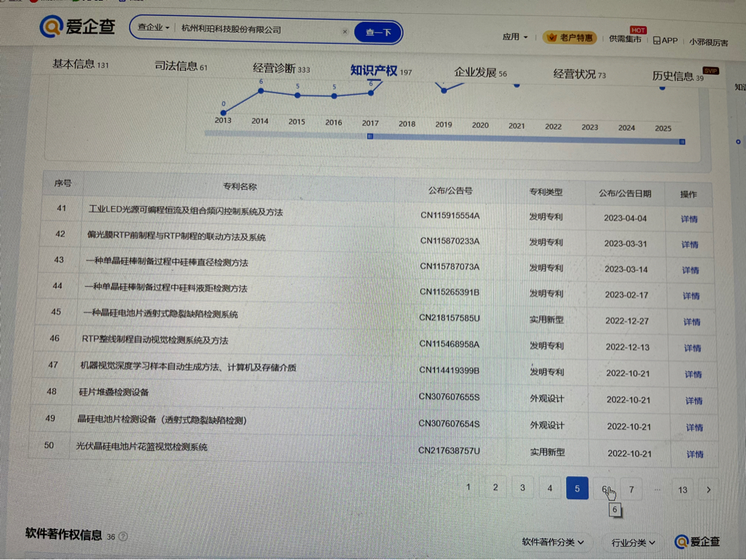Open the 供需集市 link
Viewport: 746px width, 560px height.
coord(625,39)
